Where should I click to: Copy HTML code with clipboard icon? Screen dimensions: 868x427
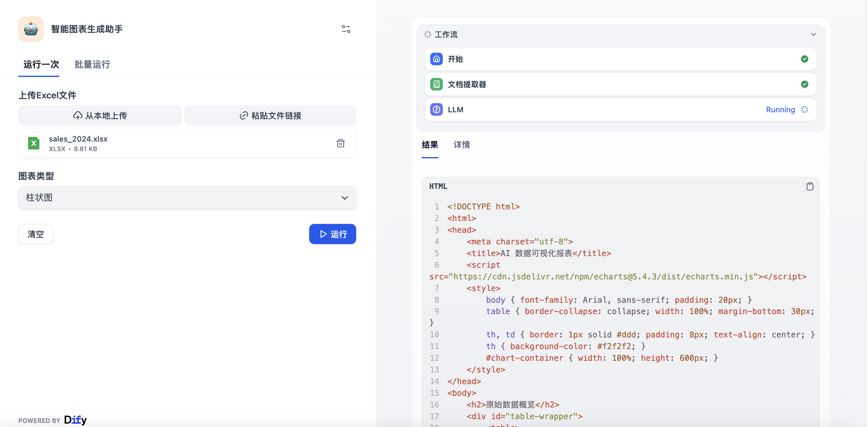(810, 186)
